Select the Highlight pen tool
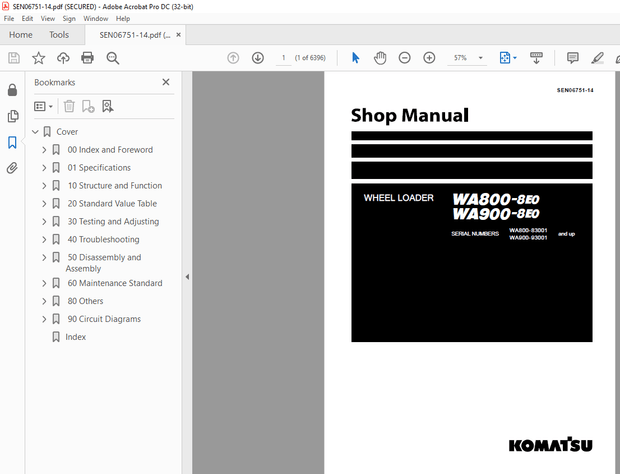Viewport: 620px width, 474px height. [597, 58]
